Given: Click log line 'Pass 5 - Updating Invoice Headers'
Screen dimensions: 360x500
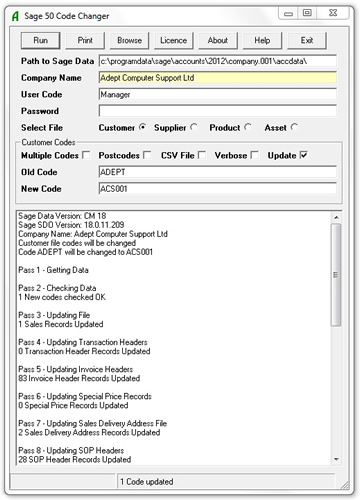Looking at the screenshot, I should pyautogui.click(x=76, y=369).
